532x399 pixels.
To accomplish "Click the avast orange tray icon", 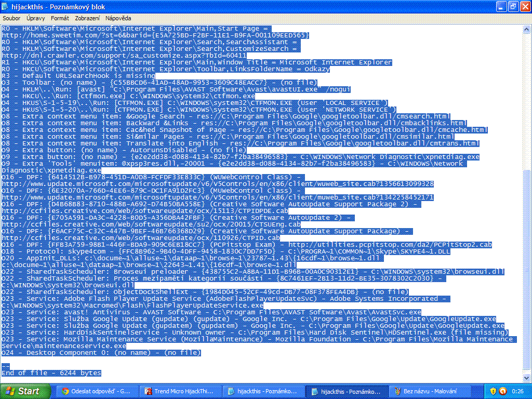I will pos(503,391).
